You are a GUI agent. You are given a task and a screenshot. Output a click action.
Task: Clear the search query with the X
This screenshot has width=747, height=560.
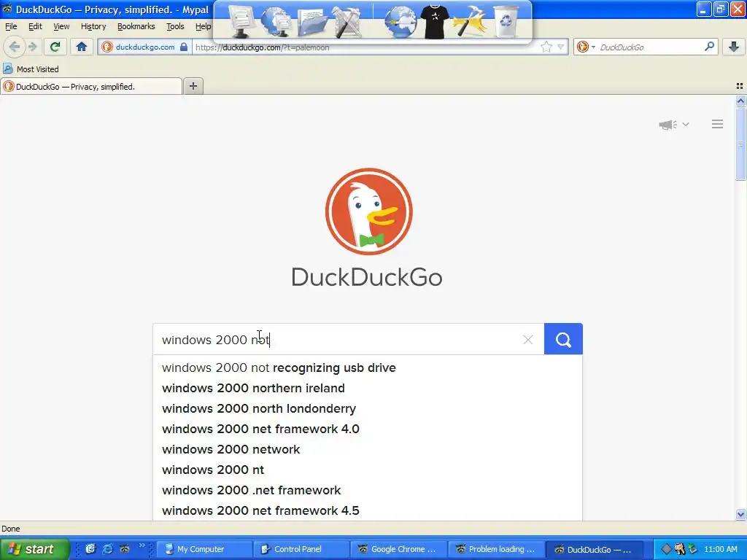pyautogui.click(x=528, y=340)
